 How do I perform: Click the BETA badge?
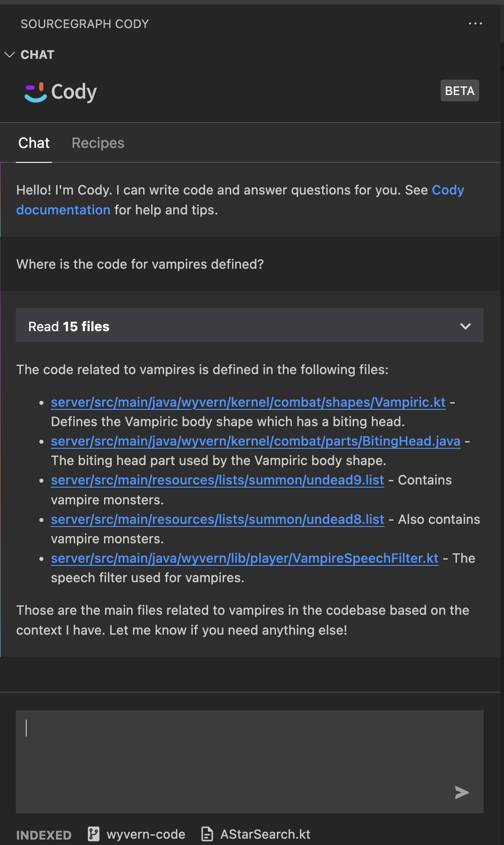[460, 90]
